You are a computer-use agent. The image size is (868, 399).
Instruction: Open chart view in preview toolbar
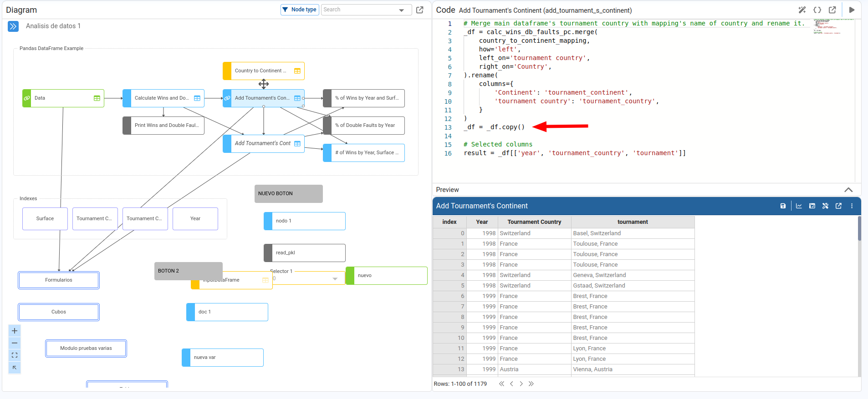click(x=799, y=206)
